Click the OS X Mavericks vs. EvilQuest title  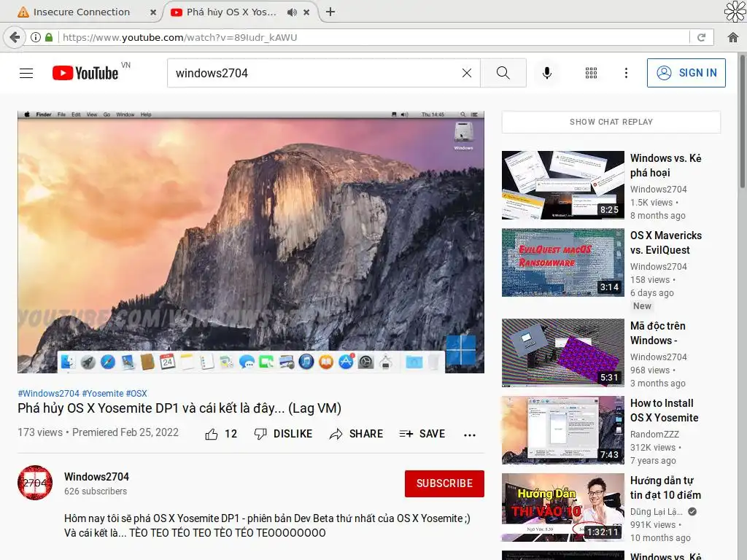(x=665, y=242)
